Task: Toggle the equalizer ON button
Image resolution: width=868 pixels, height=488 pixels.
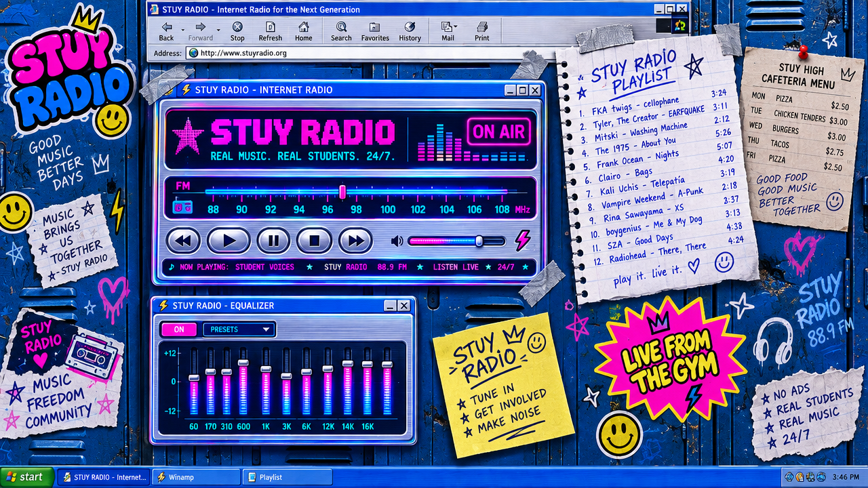Action: pyautogui.click(x=179, y=329)
